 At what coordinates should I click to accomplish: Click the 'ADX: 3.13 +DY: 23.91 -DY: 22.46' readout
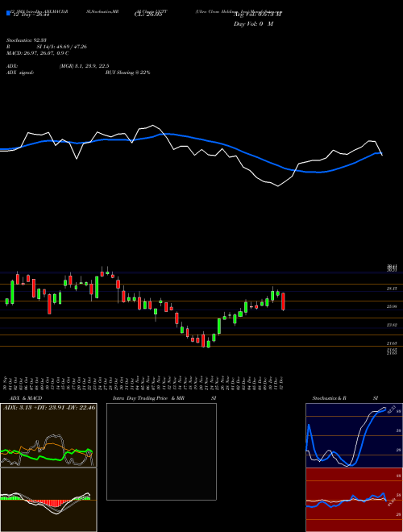(x=49, y=407)
